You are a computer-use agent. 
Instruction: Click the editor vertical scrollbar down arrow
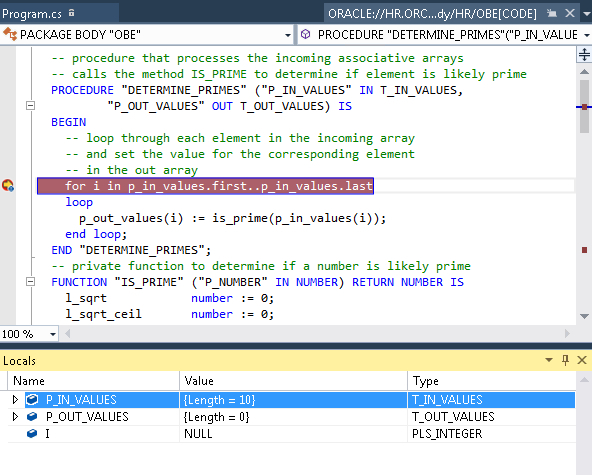(584, 316)
